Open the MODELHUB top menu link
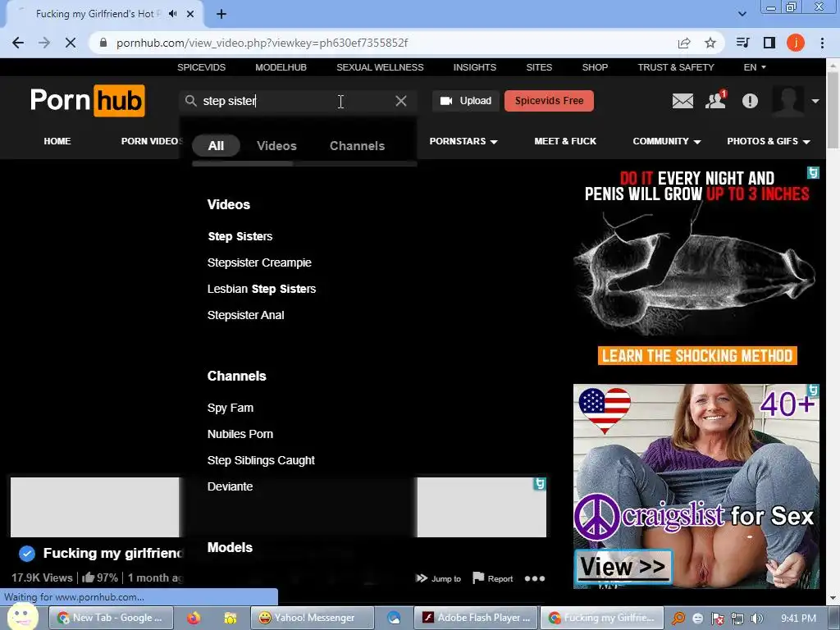 click(281, 67)
